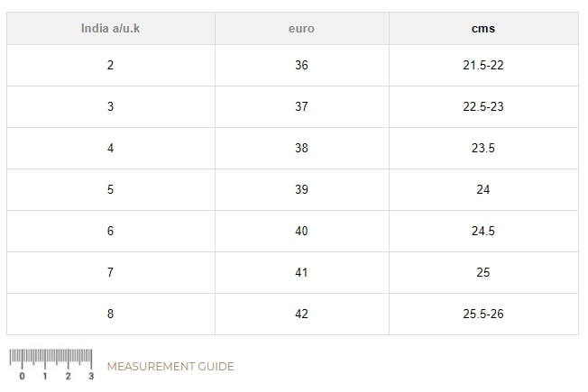Viewport: 588px width, 392px height.
Task: Select the euro column header
Action: point(302,29)
